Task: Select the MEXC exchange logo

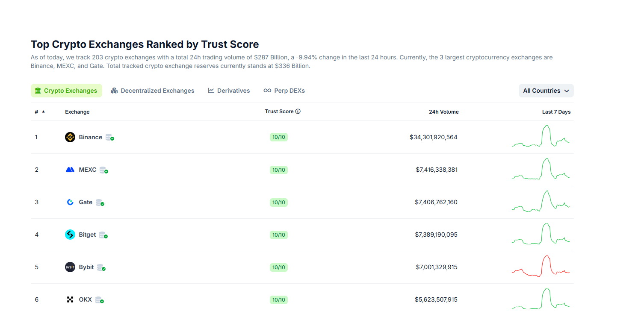Action: 70,170
